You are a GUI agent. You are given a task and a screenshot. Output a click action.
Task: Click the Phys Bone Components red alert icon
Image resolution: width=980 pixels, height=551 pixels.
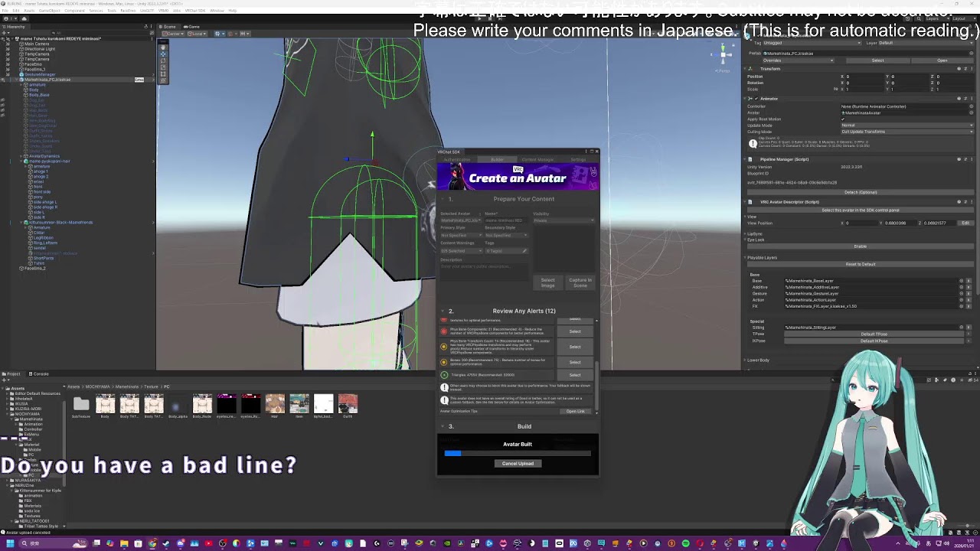(444, 331)
